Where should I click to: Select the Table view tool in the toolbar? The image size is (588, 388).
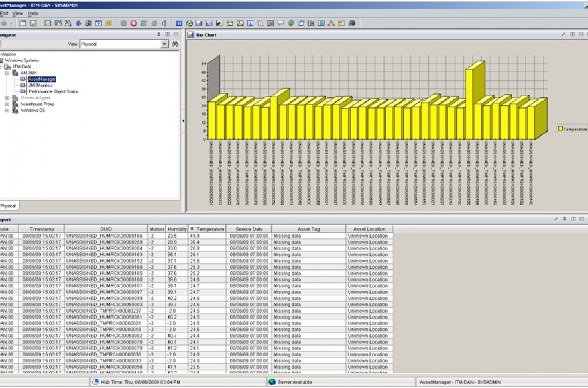tap(180, 23)
